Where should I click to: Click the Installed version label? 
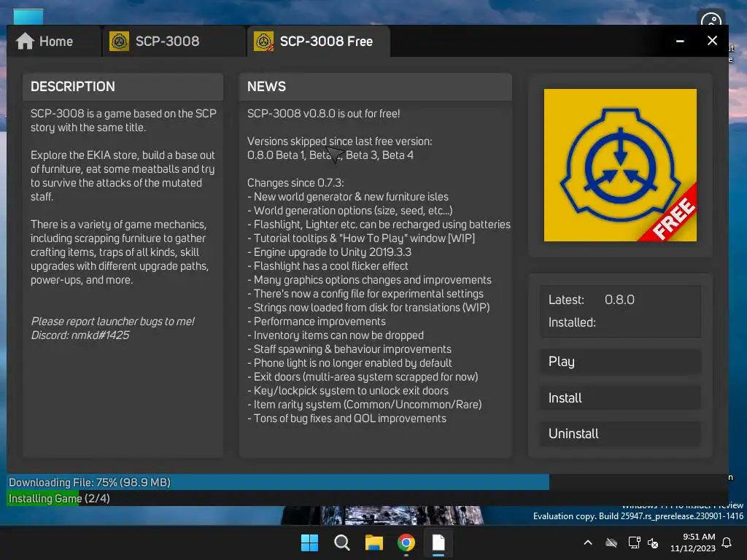pyautogui.click(x=572, y=322)
